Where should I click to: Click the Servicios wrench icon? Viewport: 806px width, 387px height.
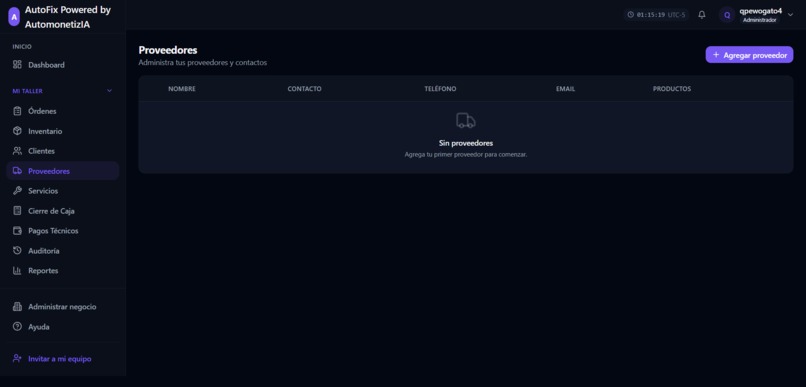coord(17,191)
